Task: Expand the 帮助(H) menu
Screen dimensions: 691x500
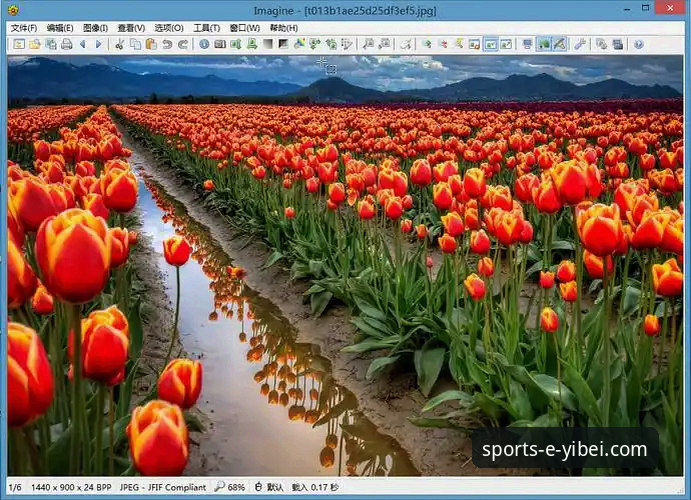Action: coord(283,28)
